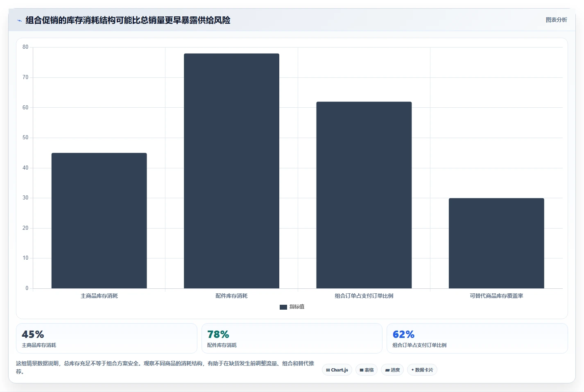This screenshot has height=392, width=584.
Task: Click y-axis tick value 50
Action: 25,138
